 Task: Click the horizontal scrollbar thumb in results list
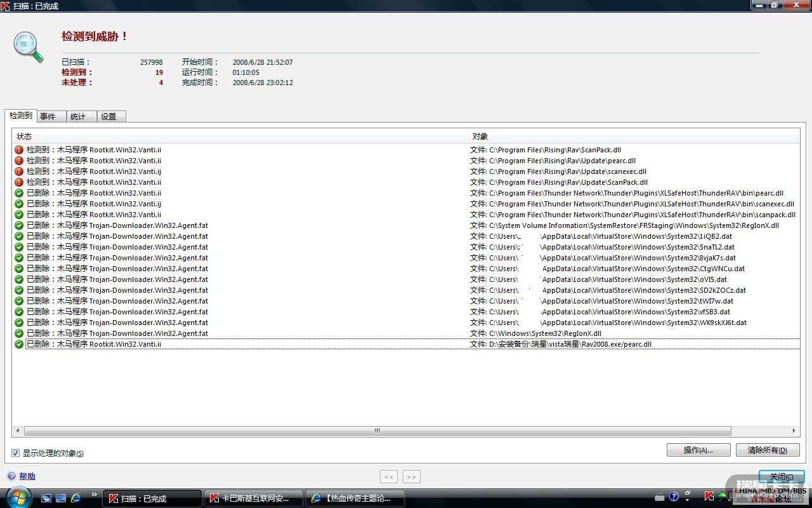coord(377,431)
